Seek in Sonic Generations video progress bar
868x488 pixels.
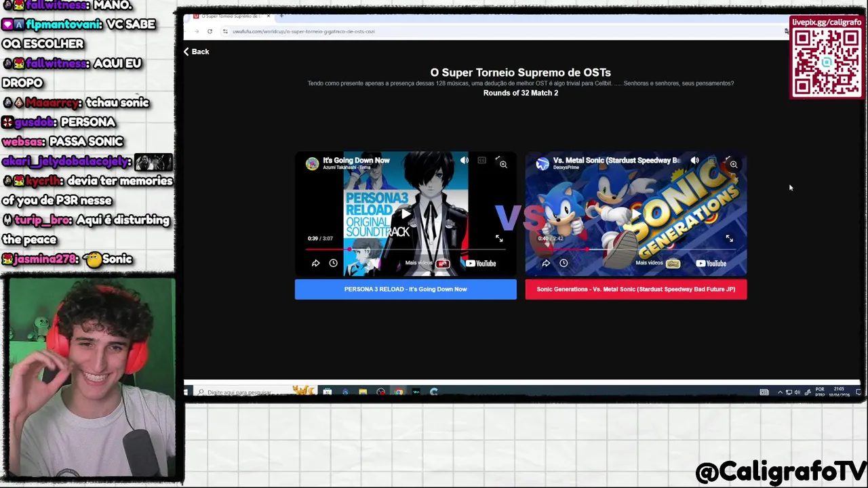636,249
